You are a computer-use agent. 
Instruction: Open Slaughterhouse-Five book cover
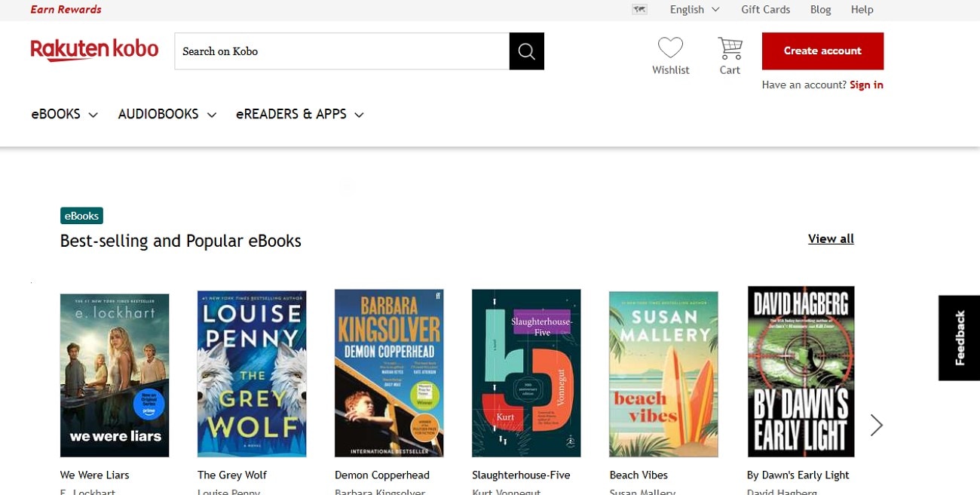tap(526, 373)
